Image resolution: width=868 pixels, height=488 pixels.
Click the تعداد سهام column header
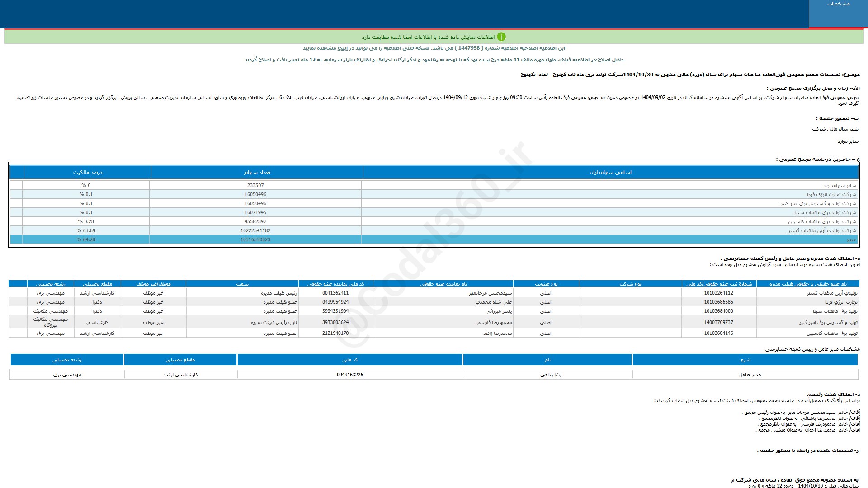pos(257,172)
